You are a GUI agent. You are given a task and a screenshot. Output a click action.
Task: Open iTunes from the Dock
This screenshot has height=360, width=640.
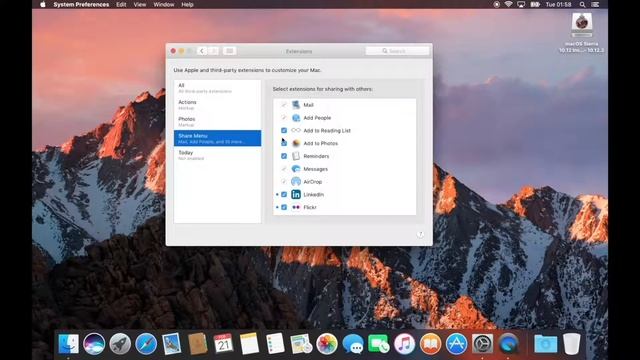404,343
